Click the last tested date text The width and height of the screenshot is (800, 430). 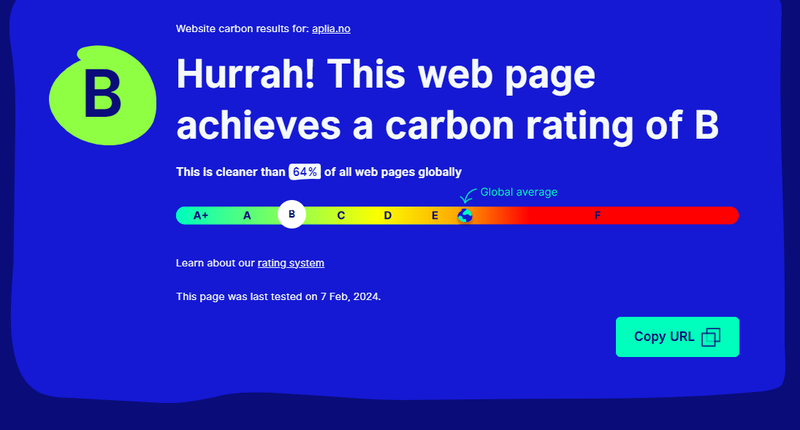tap(278, 296)
